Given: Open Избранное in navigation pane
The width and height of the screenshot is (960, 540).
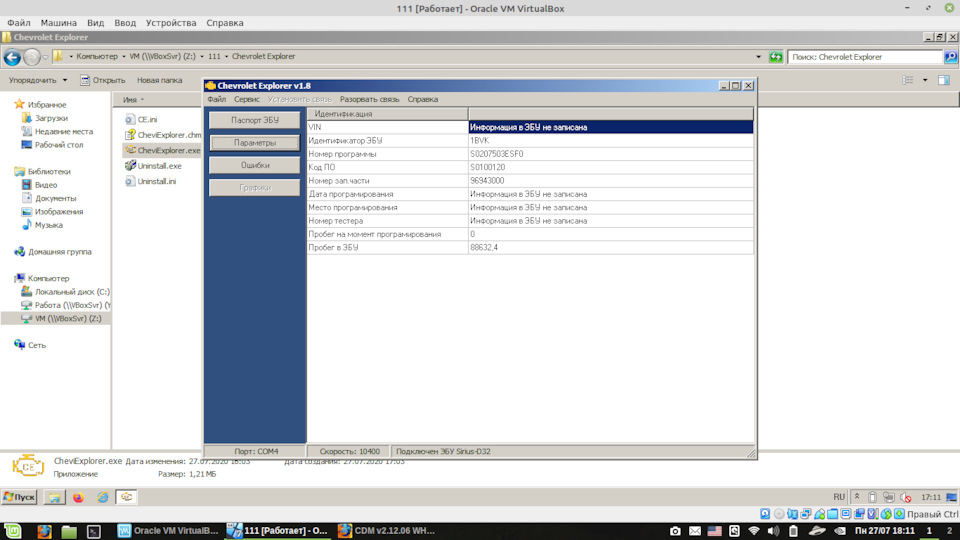Looking at the screenshot, I should 40,105.
